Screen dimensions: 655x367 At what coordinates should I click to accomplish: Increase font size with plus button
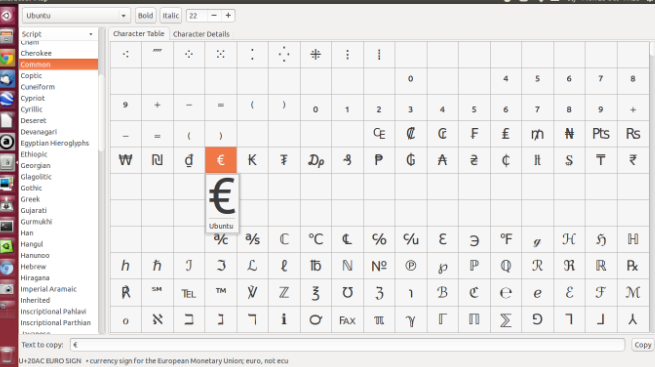point(228,15)
